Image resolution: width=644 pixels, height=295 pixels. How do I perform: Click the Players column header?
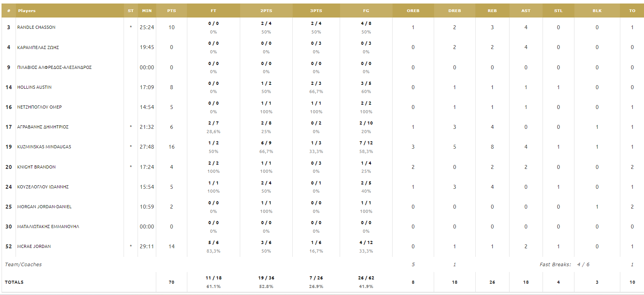27,11
